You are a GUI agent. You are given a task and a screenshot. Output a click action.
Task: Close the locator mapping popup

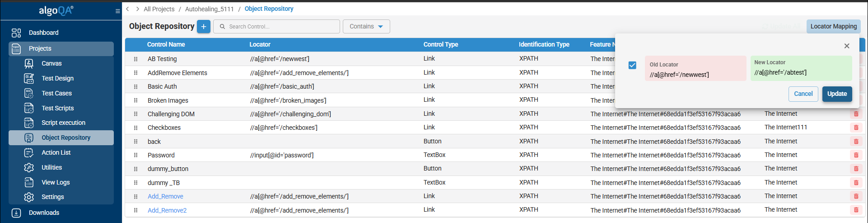coord(847,46)
